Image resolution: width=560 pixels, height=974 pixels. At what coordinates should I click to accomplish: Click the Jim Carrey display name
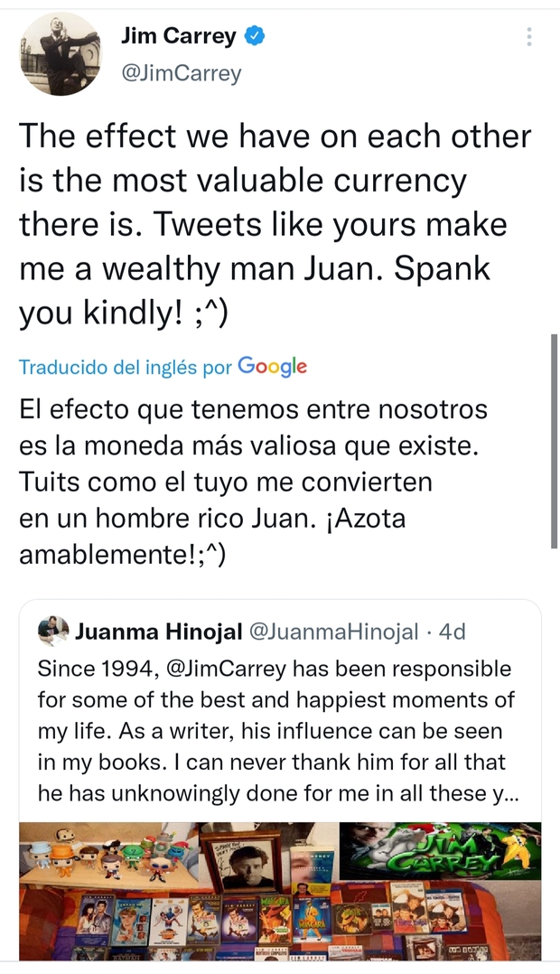tap(178, 37)
